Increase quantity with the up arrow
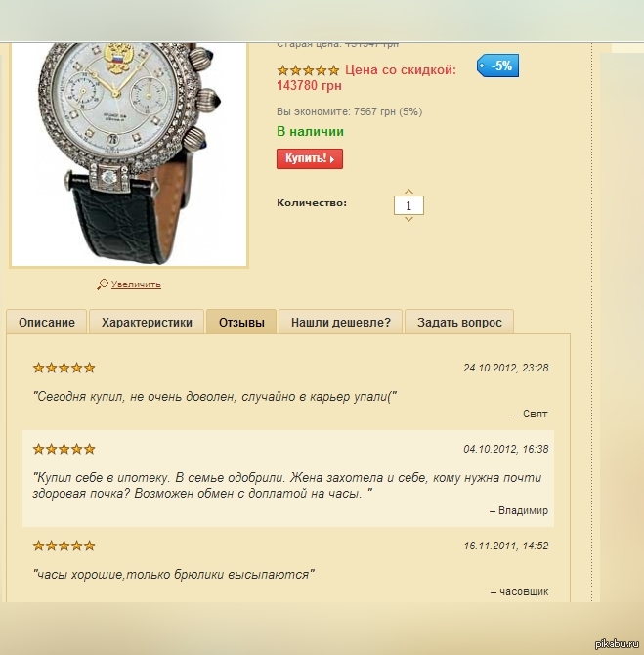 pos(408,192)
